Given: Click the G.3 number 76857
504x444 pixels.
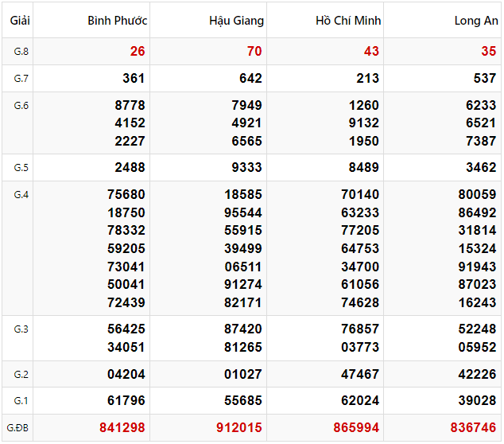Looking at the screenshot, I should [360, 329].
